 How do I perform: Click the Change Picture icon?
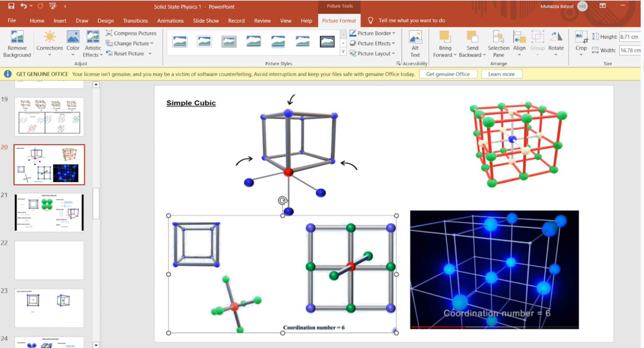[109, 43]
